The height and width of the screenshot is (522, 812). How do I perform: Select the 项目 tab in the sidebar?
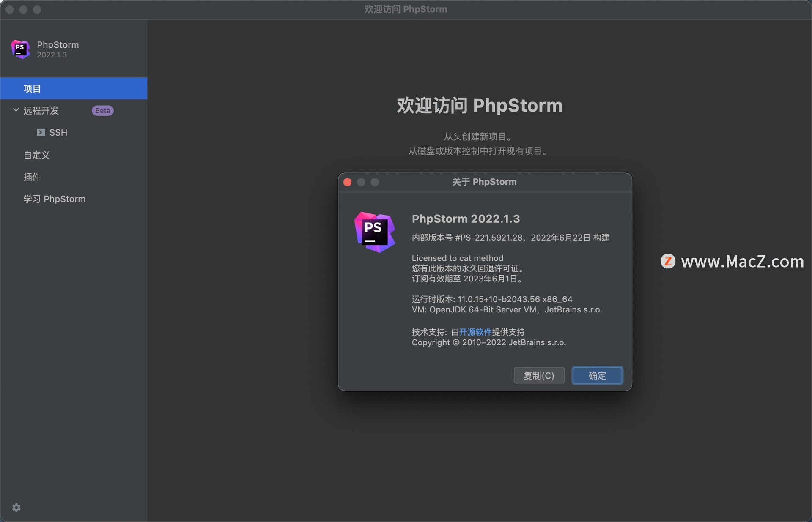tap(74, 88)
